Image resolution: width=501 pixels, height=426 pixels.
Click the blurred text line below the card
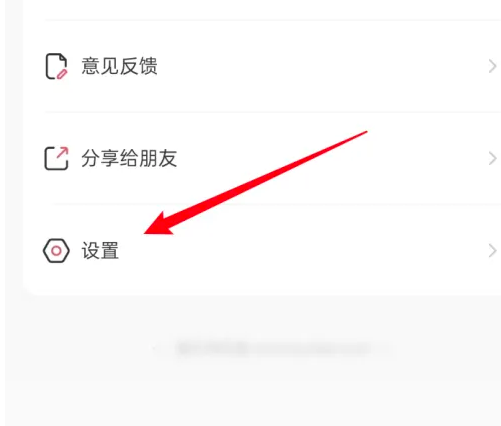pyautogui.click(x=273, y=348)
